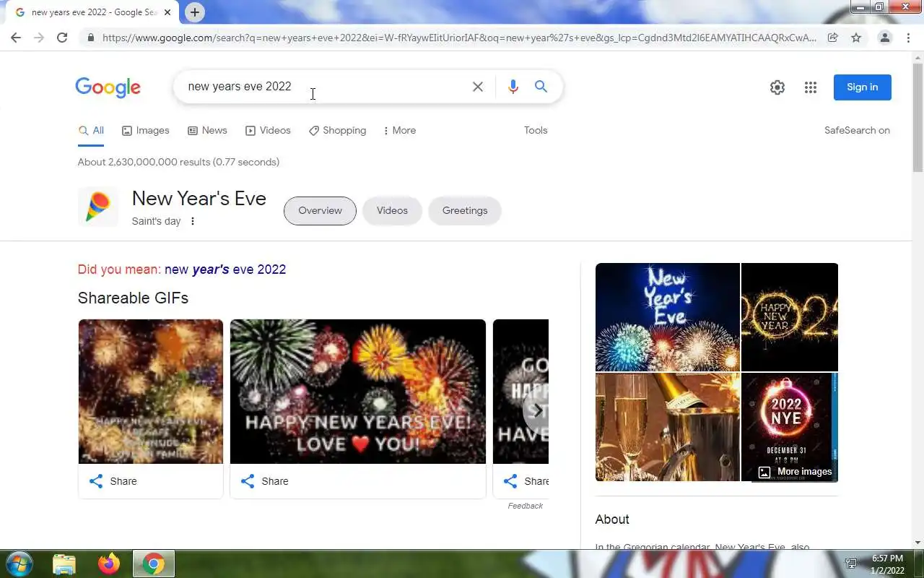Clear the search box with X icon
The height and width of the screenshot is (578, 924).
478,87
